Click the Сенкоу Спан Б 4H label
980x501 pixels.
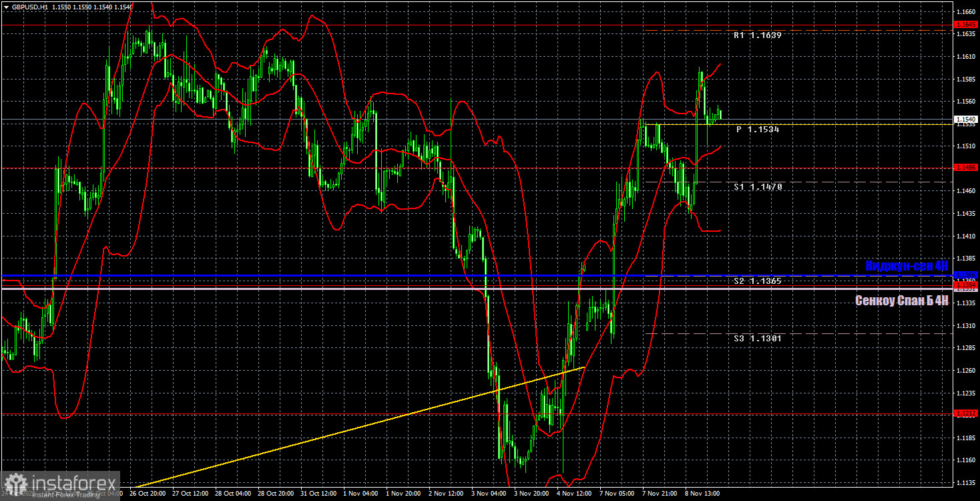(x=902, y=301)
